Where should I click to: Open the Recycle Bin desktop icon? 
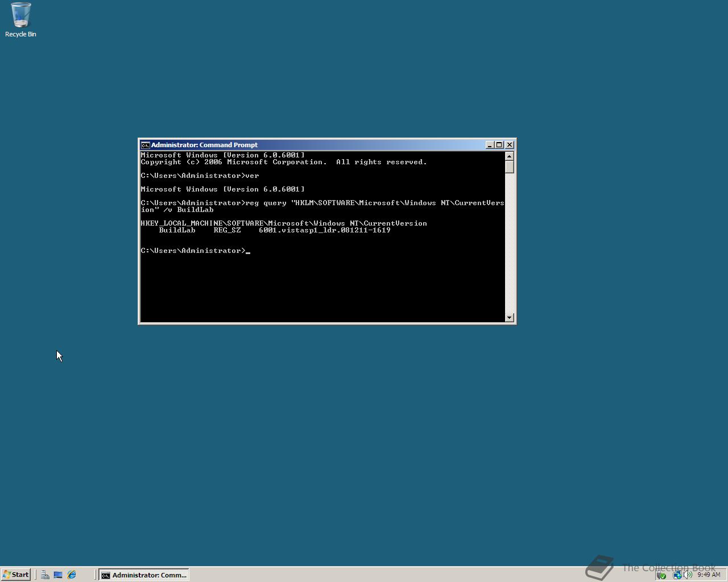20,19
